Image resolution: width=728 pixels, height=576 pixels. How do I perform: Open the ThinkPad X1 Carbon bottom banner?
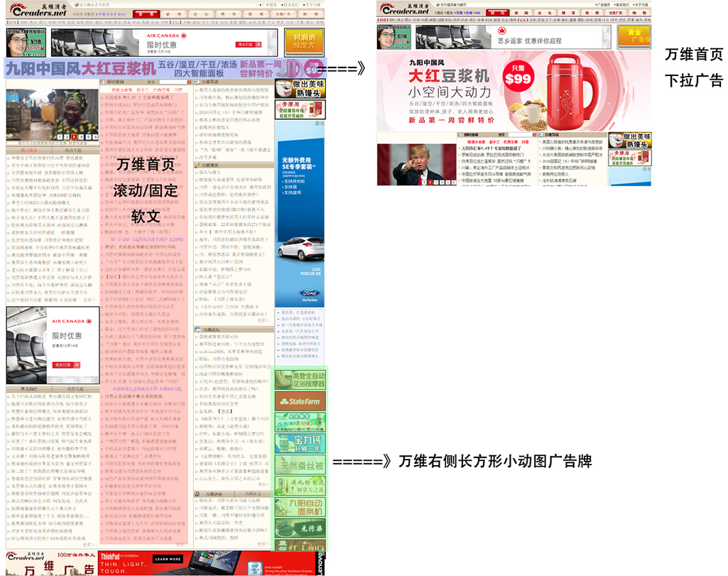tap(211, 563)
